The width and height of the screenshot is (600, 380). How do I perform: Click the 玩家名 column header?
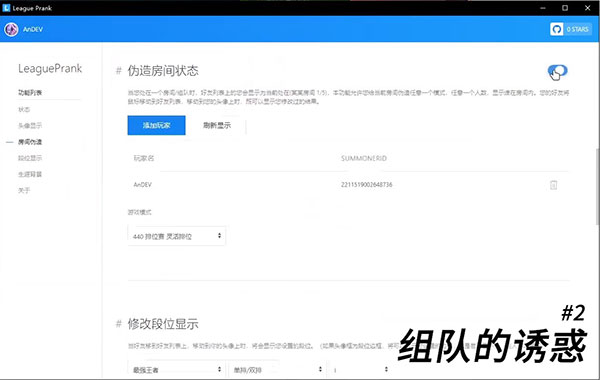[x=143, y=158]
